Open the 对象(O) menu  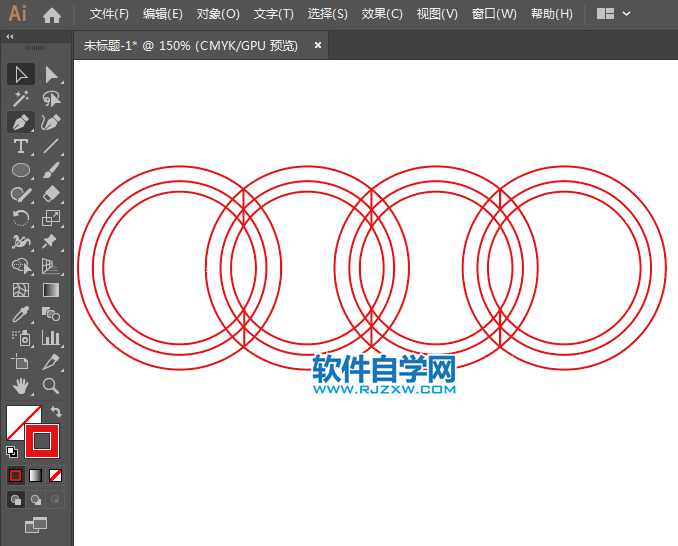[218, 14]
